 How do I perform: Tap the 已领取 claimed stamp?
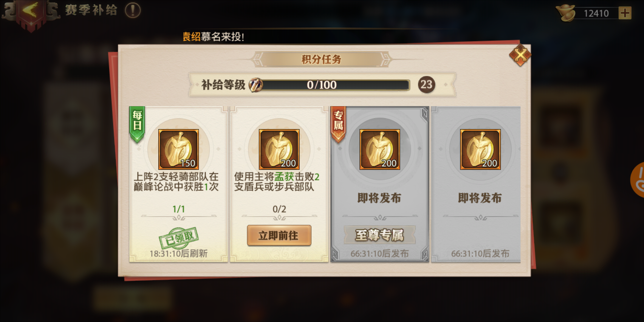click(x=179, y=238)
